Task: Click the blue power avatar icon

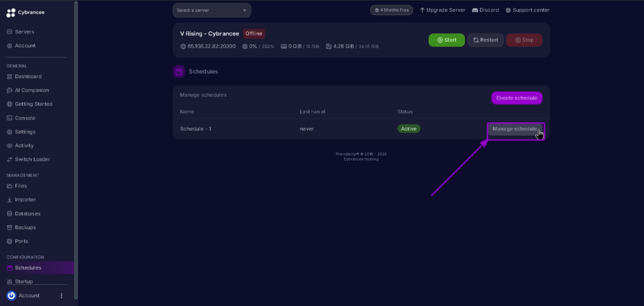Action: (x=11, y=296)
